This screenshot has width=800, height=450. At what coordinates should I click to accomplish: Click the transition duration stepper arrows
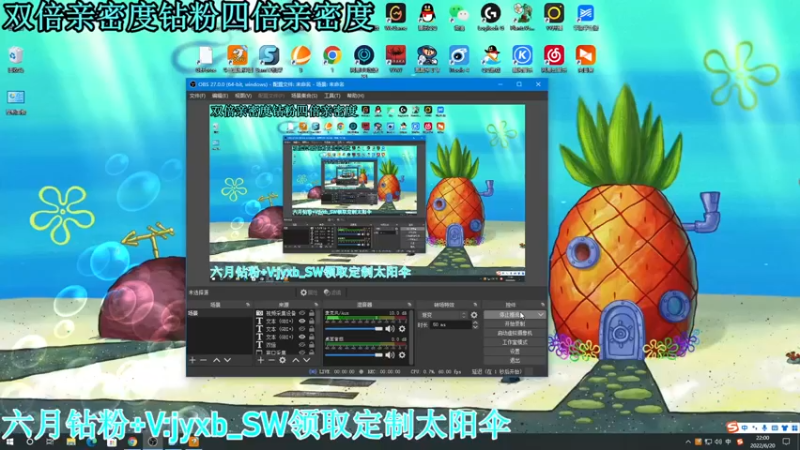(x=475, y=324)
